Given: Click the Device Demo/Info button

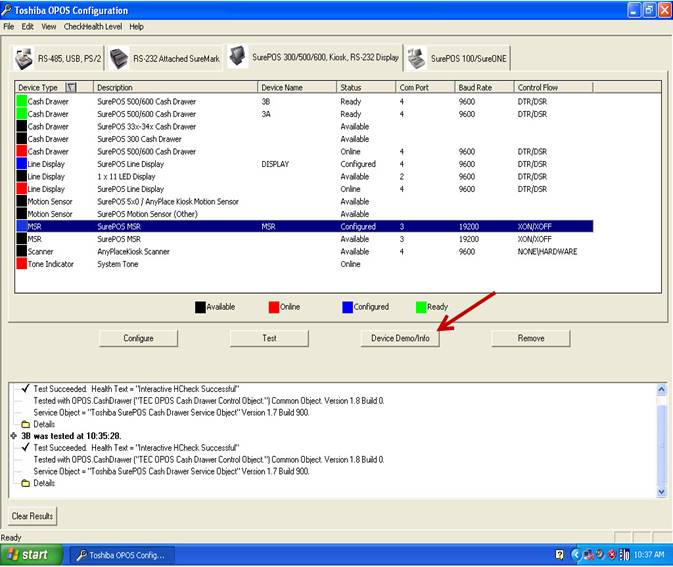Looking at the screenshot, I should click(400, 338).
